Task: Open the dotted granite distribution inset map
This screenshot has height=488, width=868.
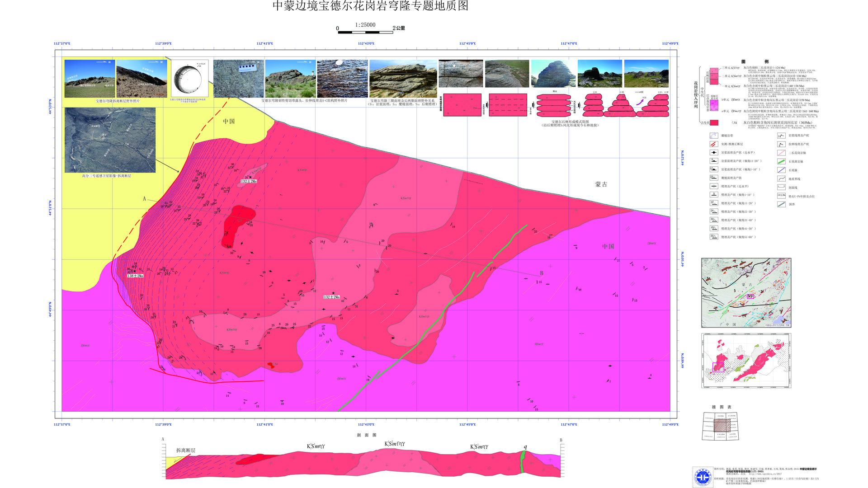Action: pos(746,361)
